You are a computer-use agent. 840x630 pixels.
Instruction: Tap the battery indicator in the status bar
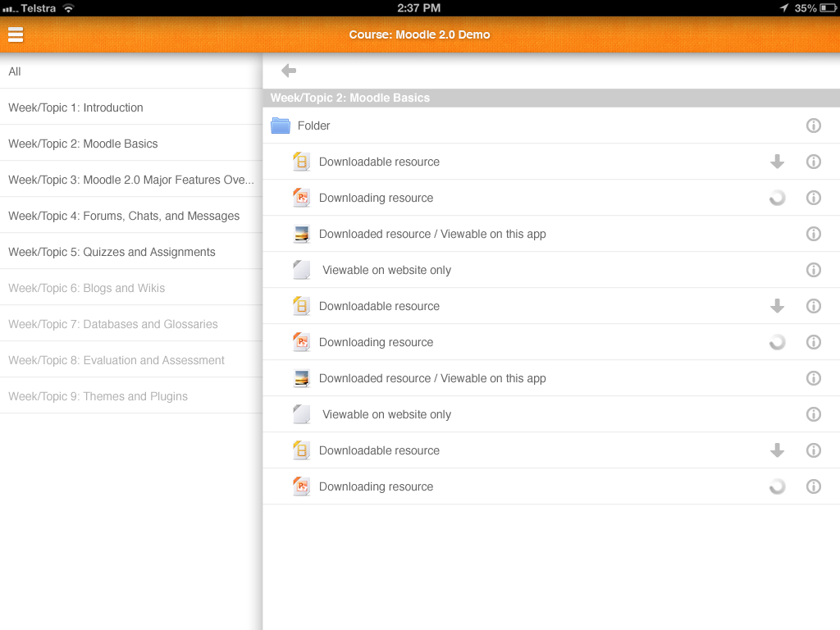coord(828,8)
